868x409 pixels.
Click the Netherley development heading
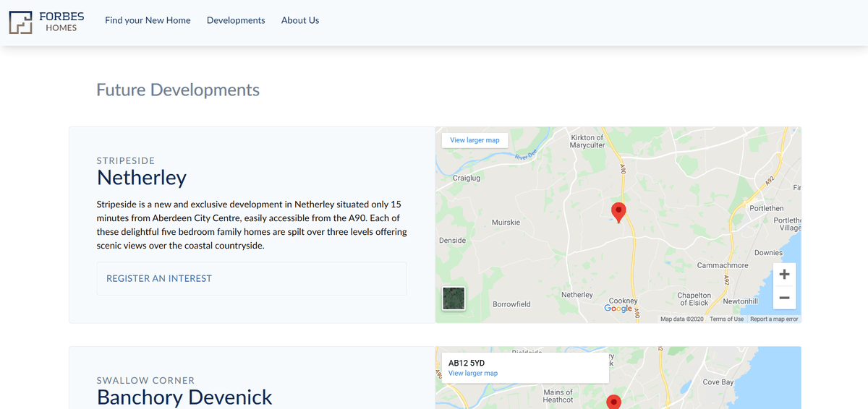tap(142, 178)
